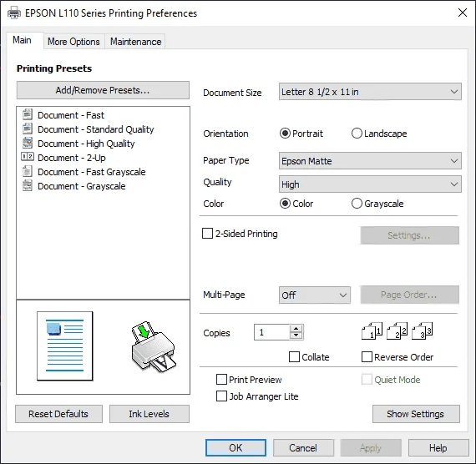
Task: Switch to the Maintenance tab
Action: point(135,42)
